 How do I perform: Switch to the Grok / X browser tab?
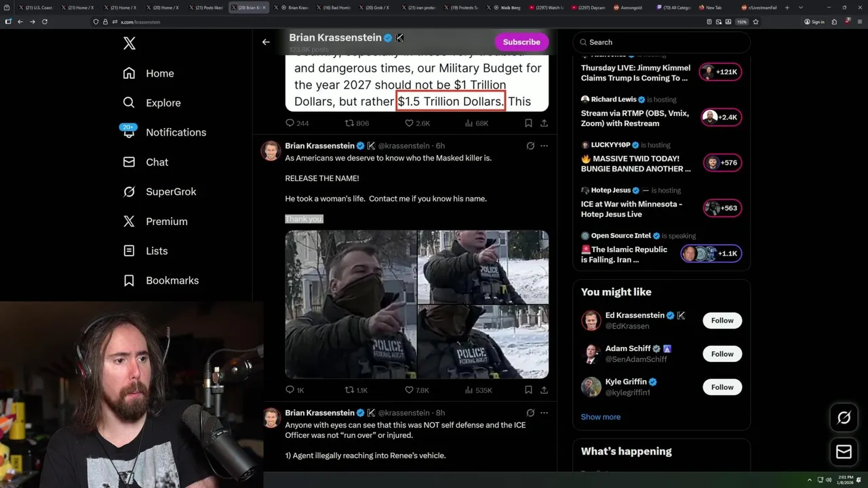pyautogui.click(x=376, y=7)
